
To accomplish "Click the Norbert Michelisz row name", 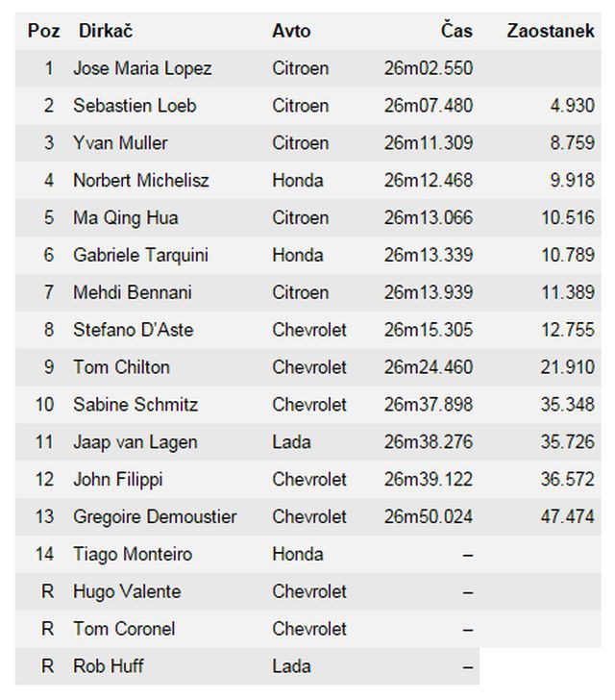I will [x=140, y=181].
